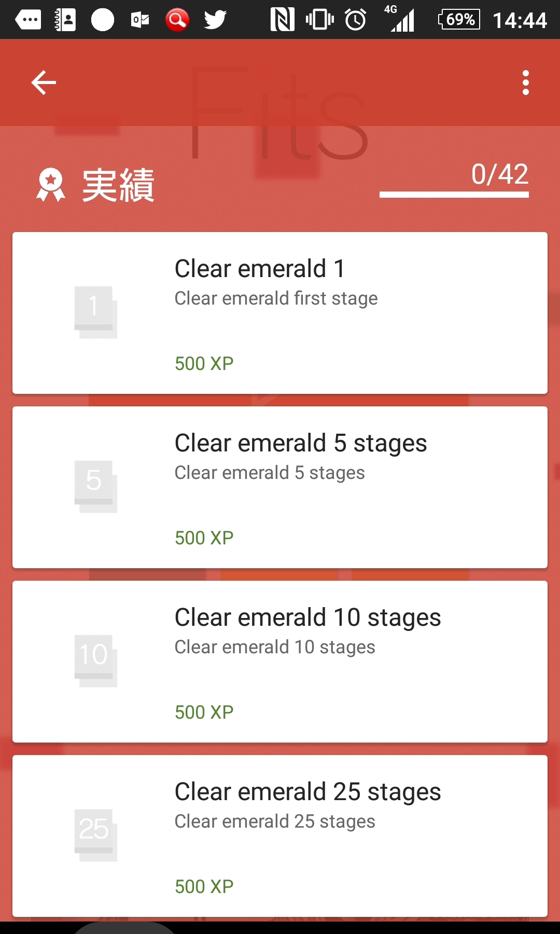Tap the grey number 25 badge icon
This screenshot has width=560, height=934.
tap(95, 835)
